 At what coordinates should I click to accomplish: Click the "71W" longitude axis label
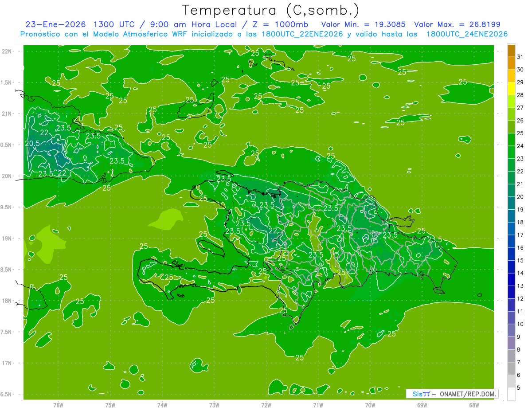[x=318, y=405]
